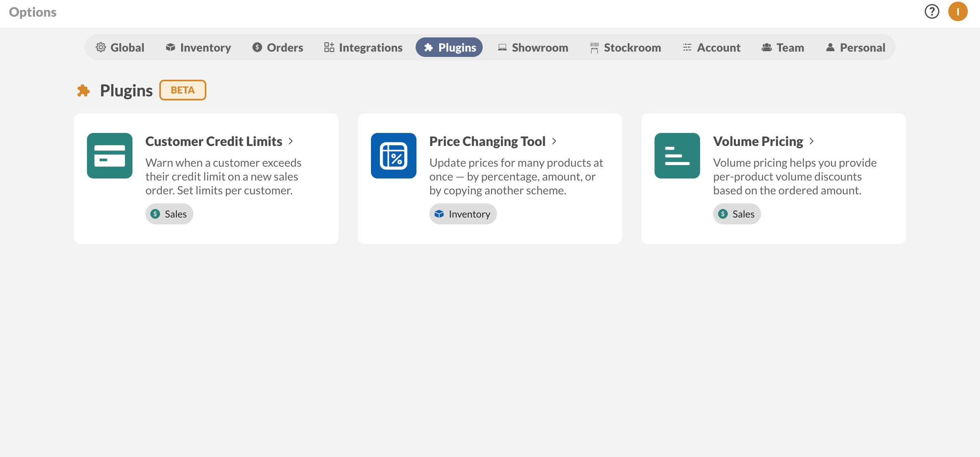980x457 pixels.
Task: Click the Volume Pricing bars icon
Action: [677, 156]
